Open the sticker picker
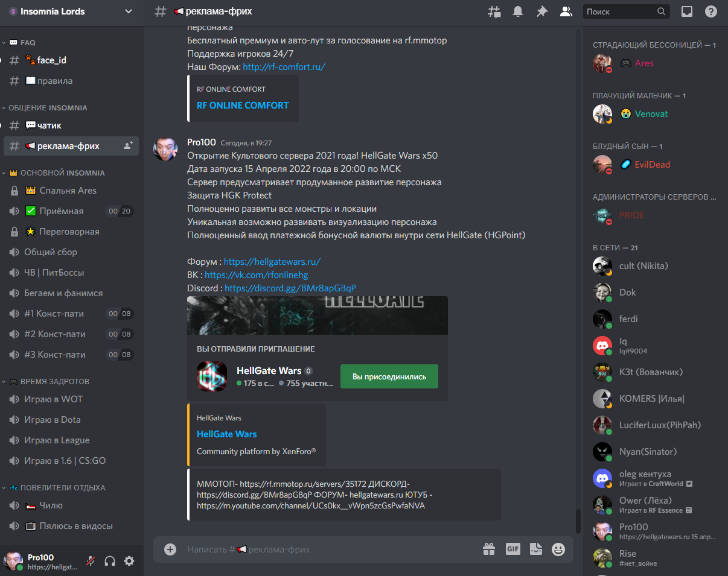This screenshot has height=576, width=728. click(x=535, y=549)
